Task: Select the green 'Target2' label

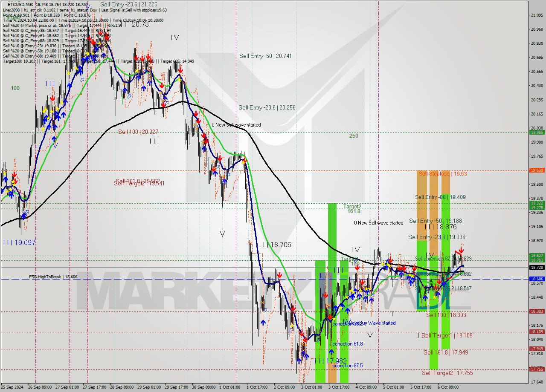Action: pyautogui.click(x=352, y=206)
